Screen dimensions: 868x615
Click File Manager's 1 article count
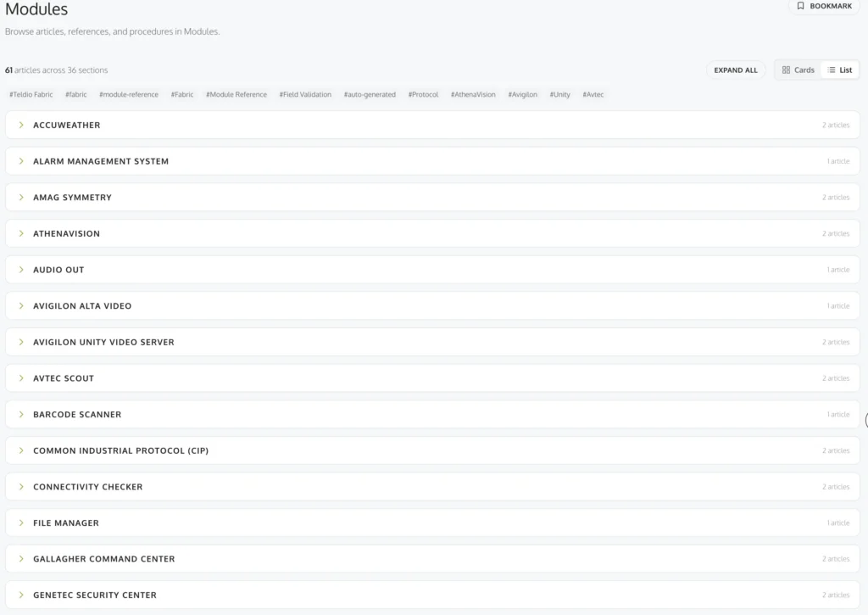tap(838, 523)
